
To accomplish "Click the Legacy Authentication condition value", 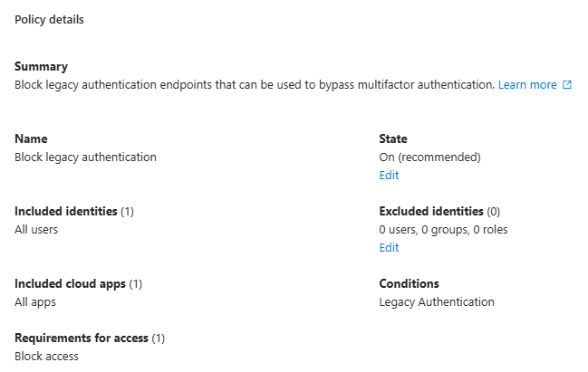I will (437, 302).
